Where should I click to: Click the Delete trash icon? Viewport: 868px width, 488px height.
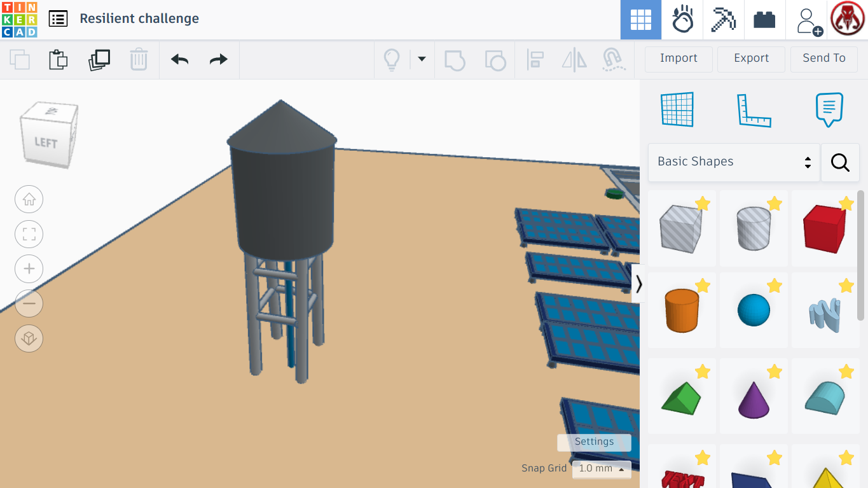point(139,59)
